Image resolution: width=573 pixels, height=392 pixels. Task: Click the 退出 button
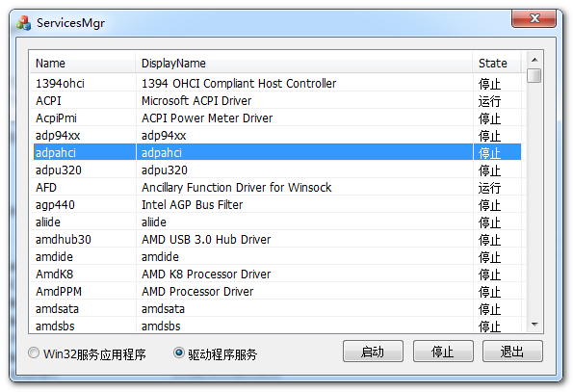(x=512, y=352)
